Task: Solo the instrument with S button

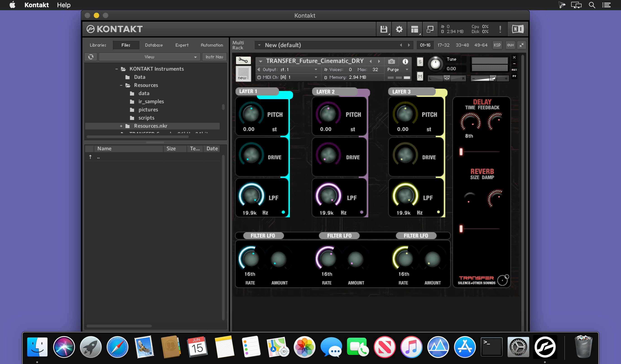Action: (x=420, y=62)
